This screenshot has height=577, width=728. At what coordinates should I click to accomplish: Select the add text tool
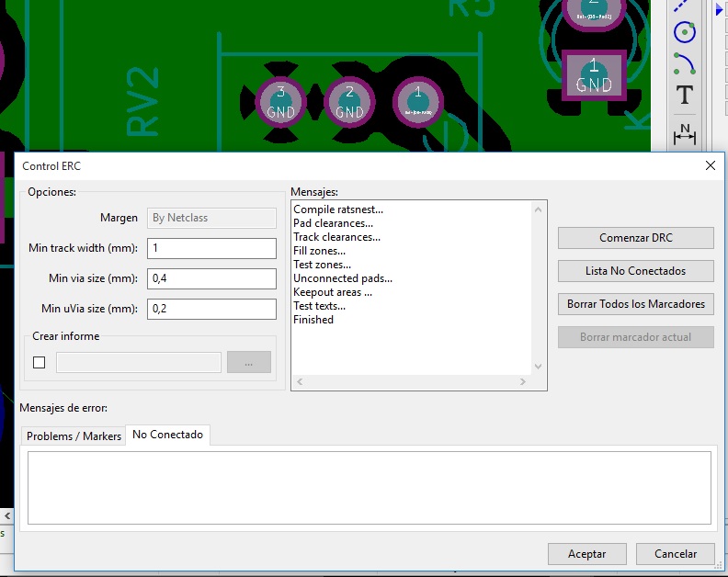coord(685,95)
